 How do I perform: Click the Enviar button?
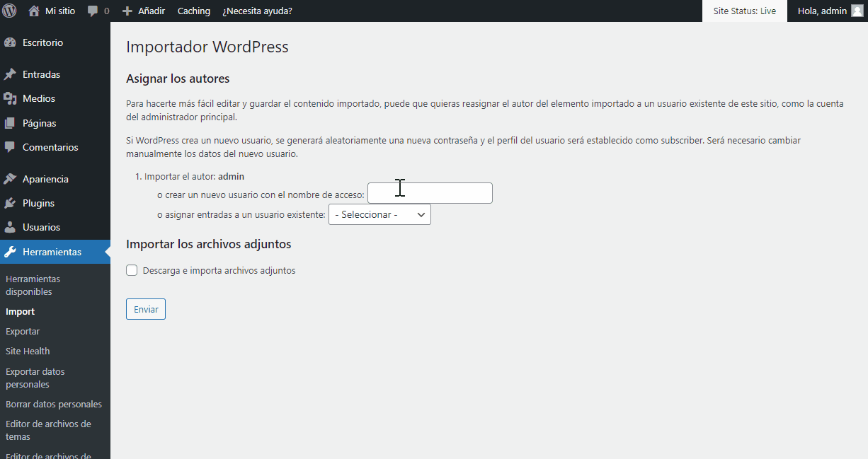146,309
